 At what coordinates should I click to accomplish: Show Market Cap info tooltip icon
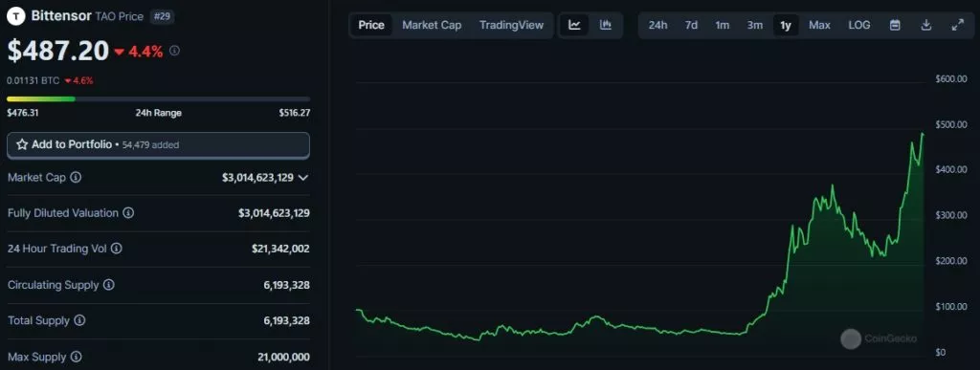click(76, 178)
